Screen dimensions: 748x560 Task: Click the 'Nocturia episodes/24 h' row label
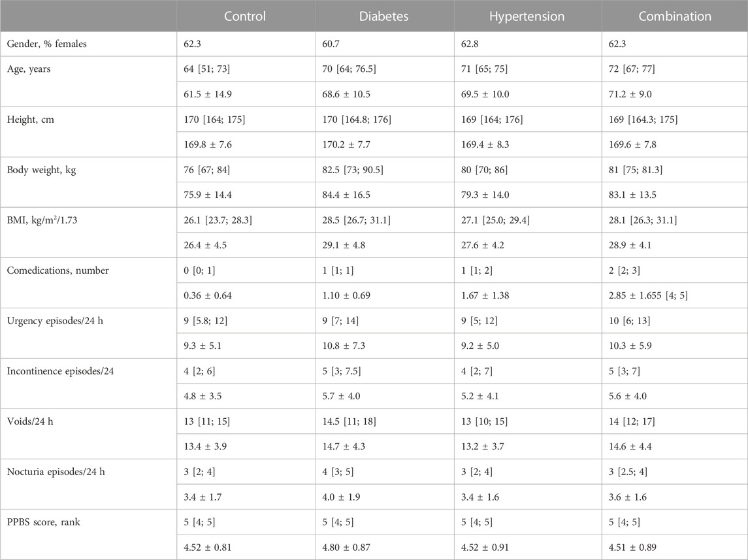point(56,472)
